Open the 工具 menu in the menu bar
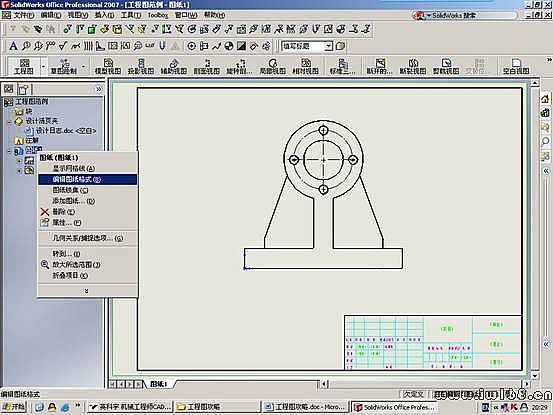This screenshot has height=415, width=553. pos(131,15)
